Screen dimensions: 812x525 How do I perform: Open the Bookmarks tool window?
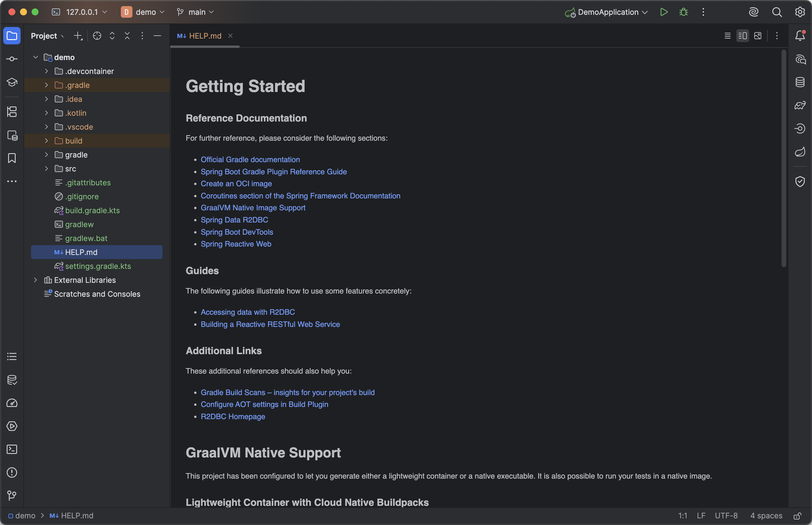point(12,158)
